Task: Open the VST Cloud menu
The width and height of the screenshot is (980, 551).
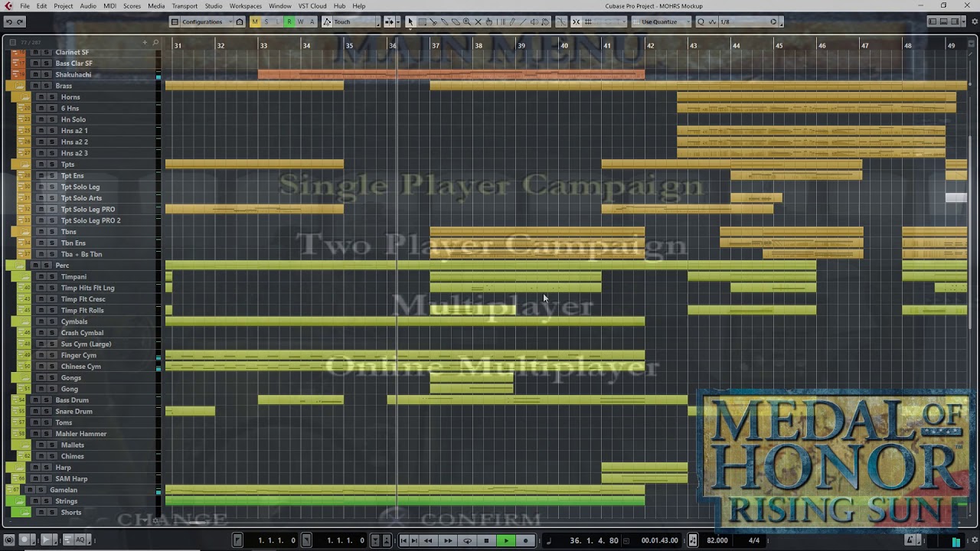Action: click(312, 6)
